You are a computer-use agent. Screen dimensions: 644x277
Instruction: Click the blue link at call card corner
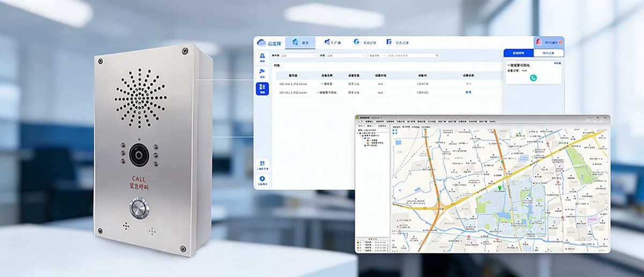[x=557, y=63]
